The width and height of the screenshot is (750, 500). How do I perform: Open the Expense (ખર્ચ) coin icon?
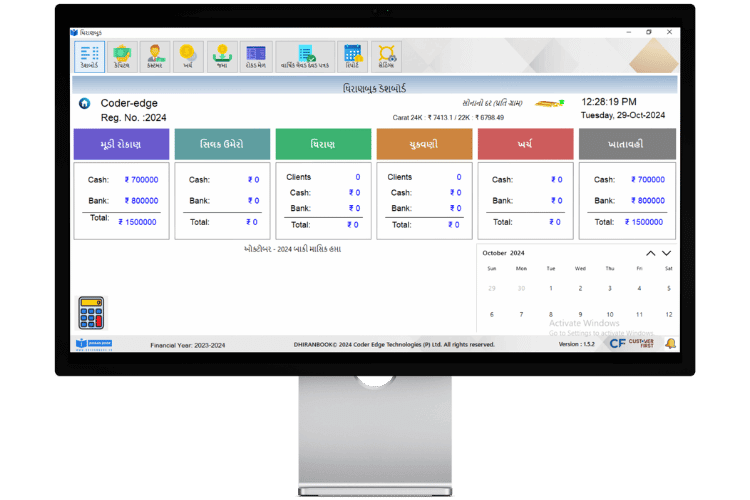pos(187,56)
